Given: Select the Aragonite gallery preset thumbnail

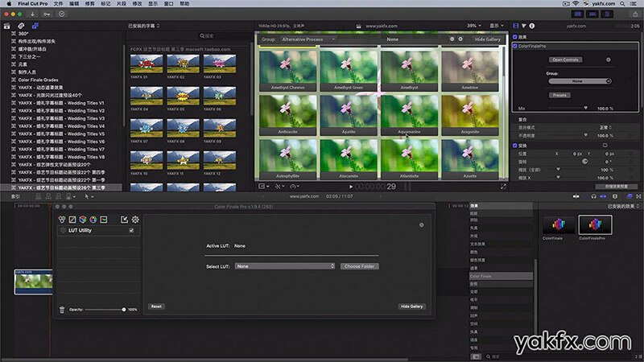Looking at the screenshot, I should click(x=470, y=115).
